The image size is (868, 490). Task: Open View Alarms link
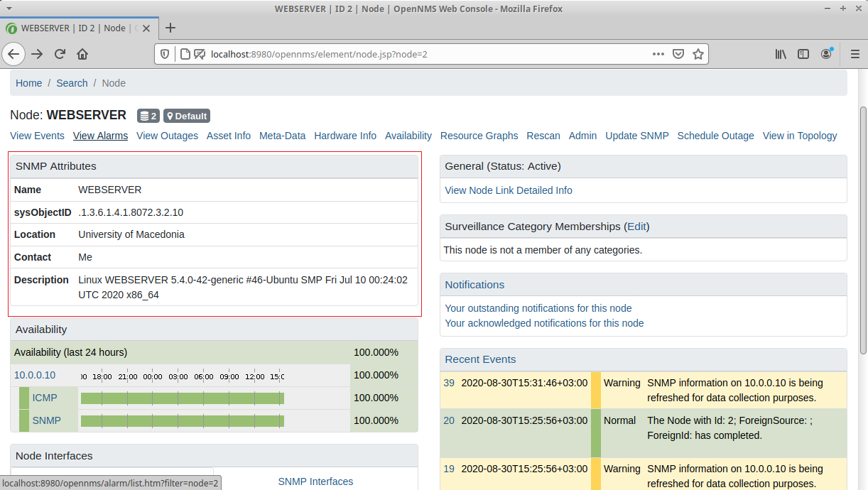coord(100,136)
